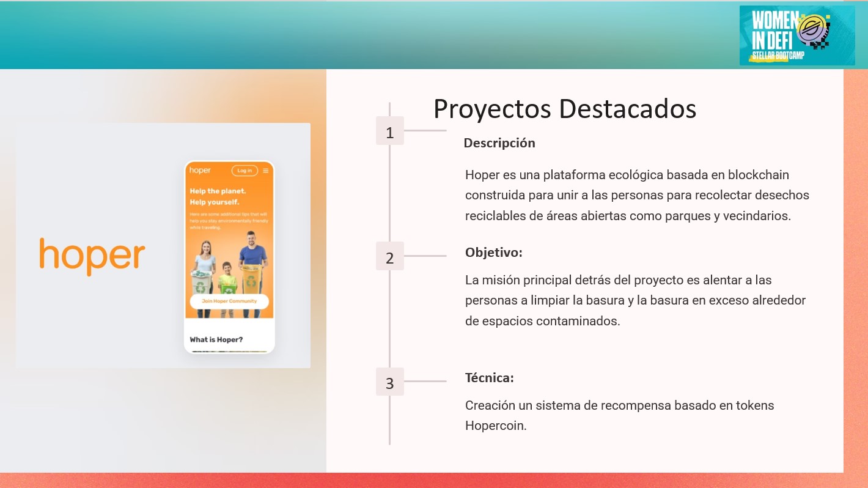Click the Log in button in phone mockup

[x=245, y=171]
